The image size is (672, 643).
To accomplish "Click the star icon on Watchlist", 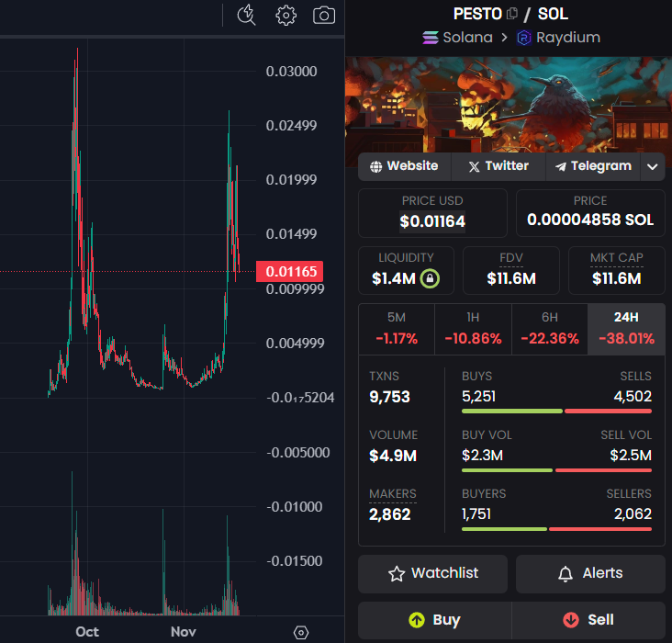I will [397, 574].
